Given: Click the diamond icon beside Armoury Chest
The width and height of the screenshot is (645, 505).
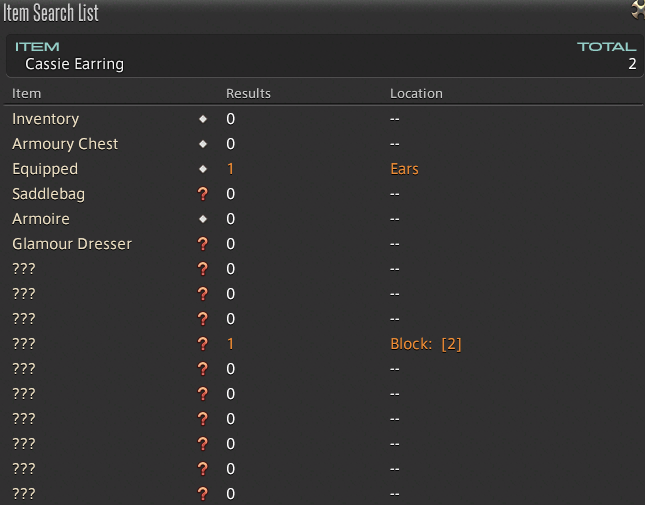Looking at the screenshot, I should (x=203, y=144).
